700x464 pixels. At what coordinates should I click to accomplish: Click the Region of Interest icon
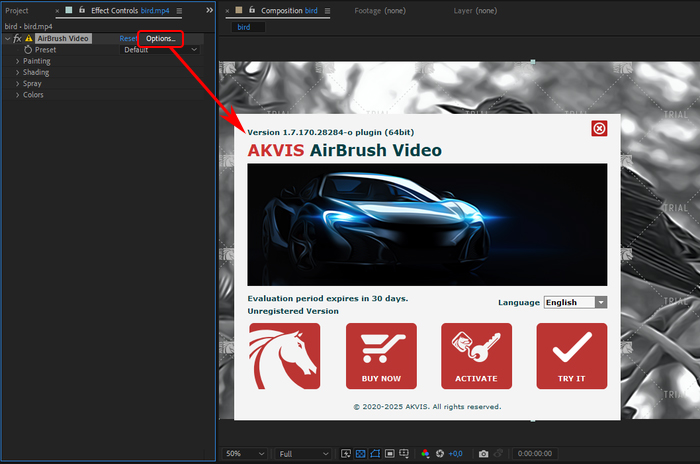click(x=390, y=454)
